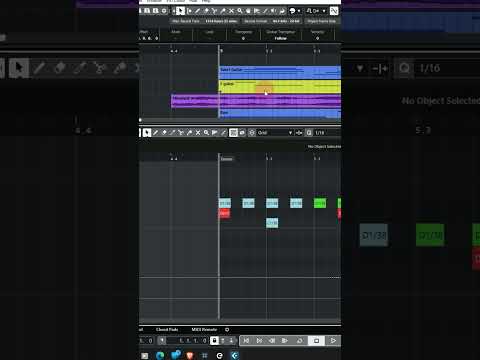The height and width of the screenshot is (360, 480).
Task: Click the lower light-blue note below the third D1/38
Action: [x=272, y=223]
